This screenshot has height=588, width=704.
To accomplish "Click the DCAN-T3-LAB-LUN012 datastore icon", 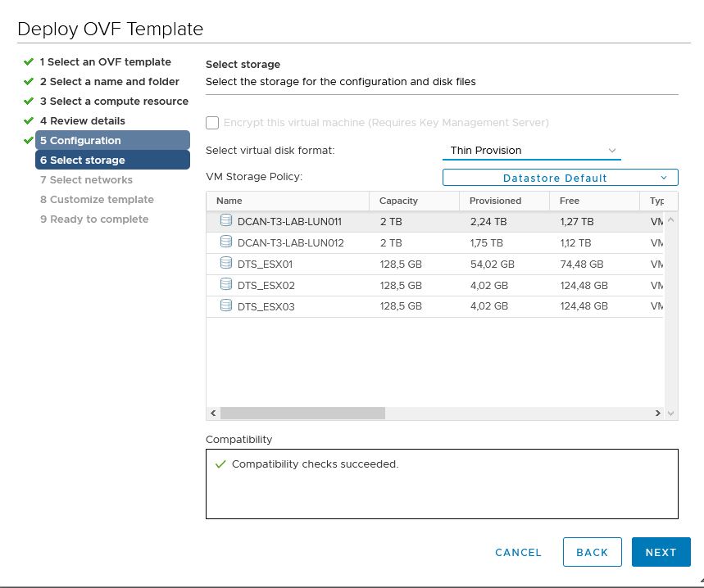I will pos(226,242).
